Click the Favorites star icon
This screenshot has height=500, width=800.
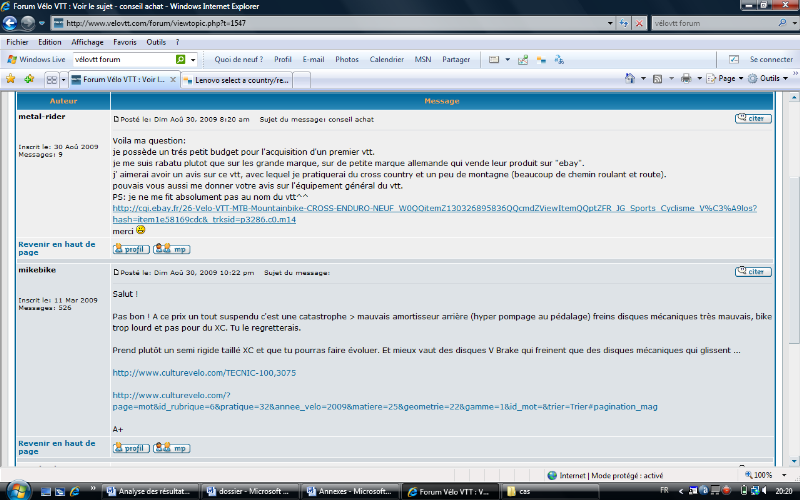[11, 79]
